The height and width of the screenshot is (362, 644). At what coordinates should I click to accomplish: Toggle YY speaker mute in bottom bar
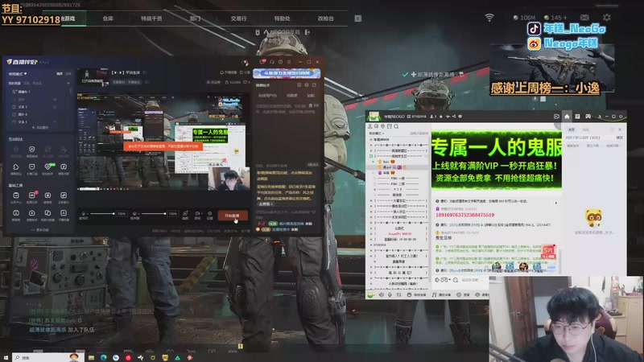pos(381,294)
